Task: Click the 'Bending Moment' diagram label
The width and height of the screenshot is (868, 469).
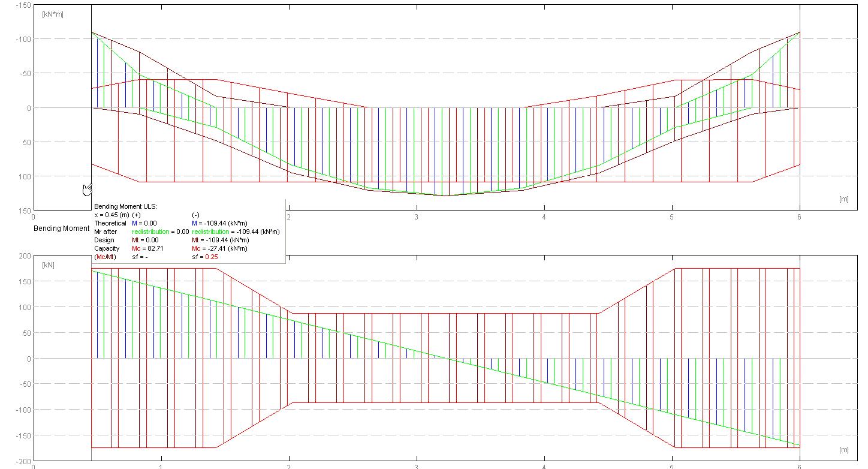Action: point(61,229)
